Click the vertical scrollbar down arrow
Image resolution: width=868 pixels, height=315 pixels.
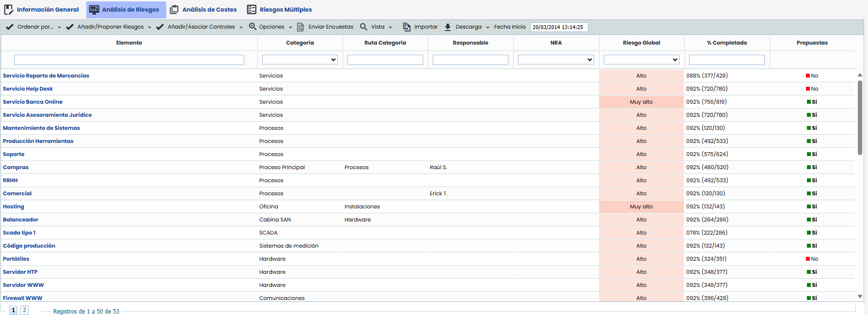(860, 296)
